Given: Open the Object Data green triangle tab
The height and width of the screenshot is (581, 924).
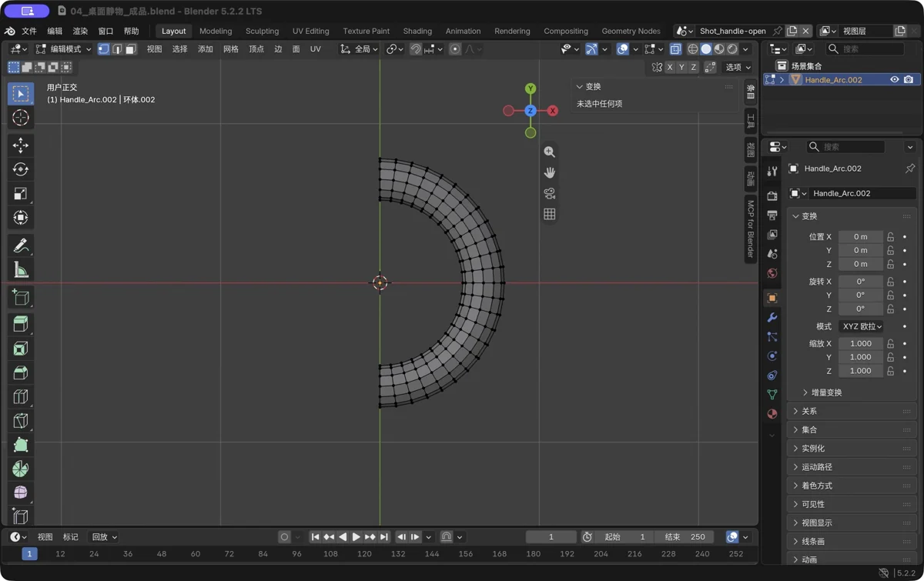Looking at the screenshot, I should (772, 394).
